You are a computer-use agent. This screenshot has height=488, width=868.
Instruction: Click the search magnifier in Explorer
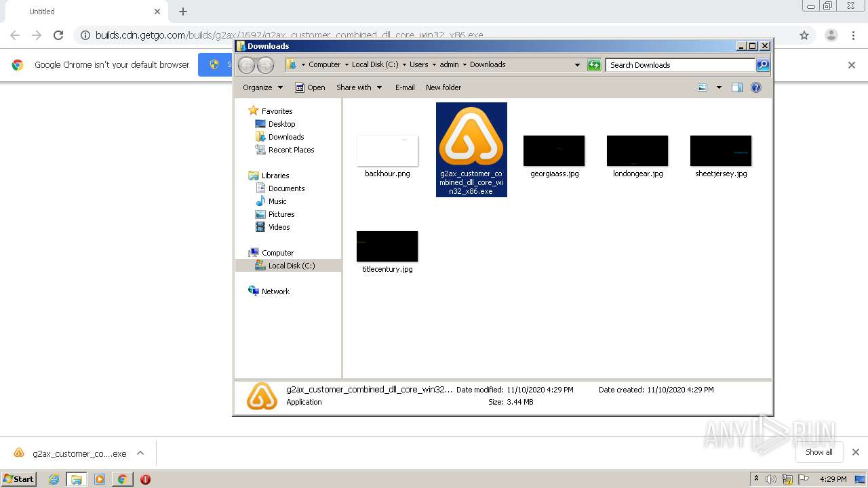pyautogui.click(x=763, y=65)
